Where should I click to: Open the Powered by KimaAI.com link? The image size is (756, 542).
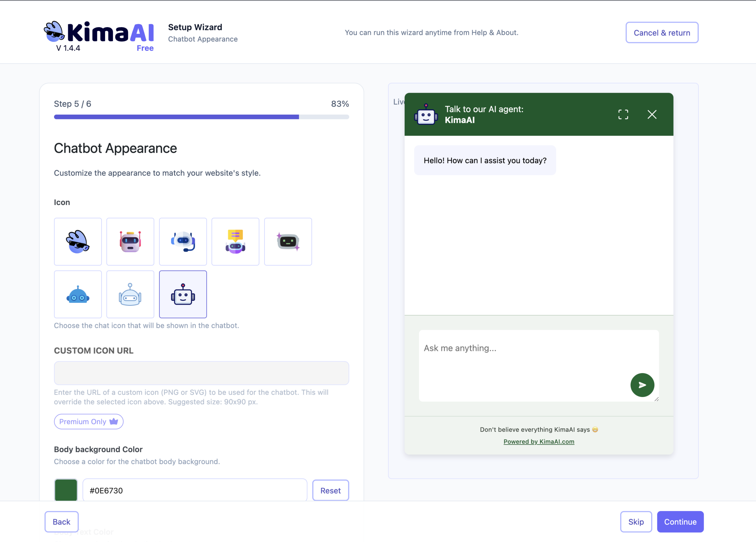coord(539,441)
